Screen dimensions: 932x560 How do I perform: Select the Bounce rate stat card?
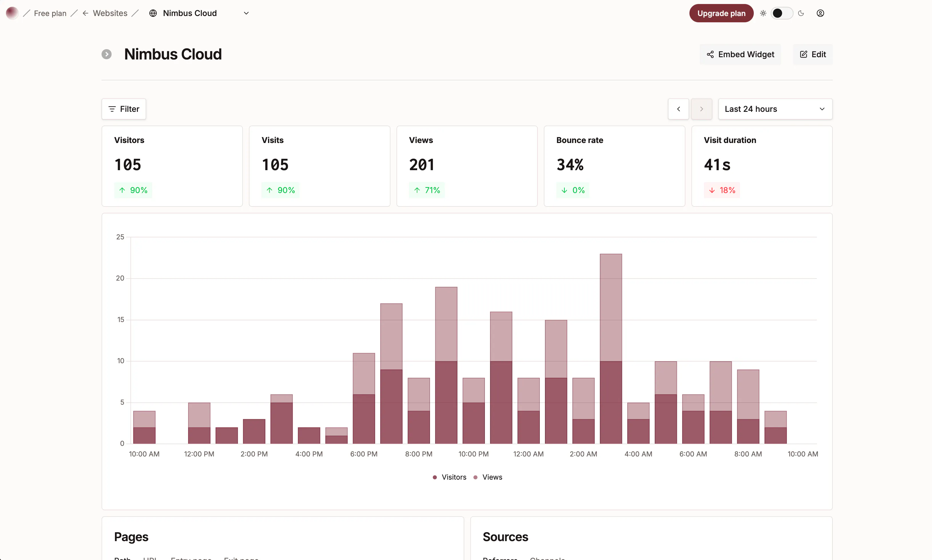(x=614, y=166)
